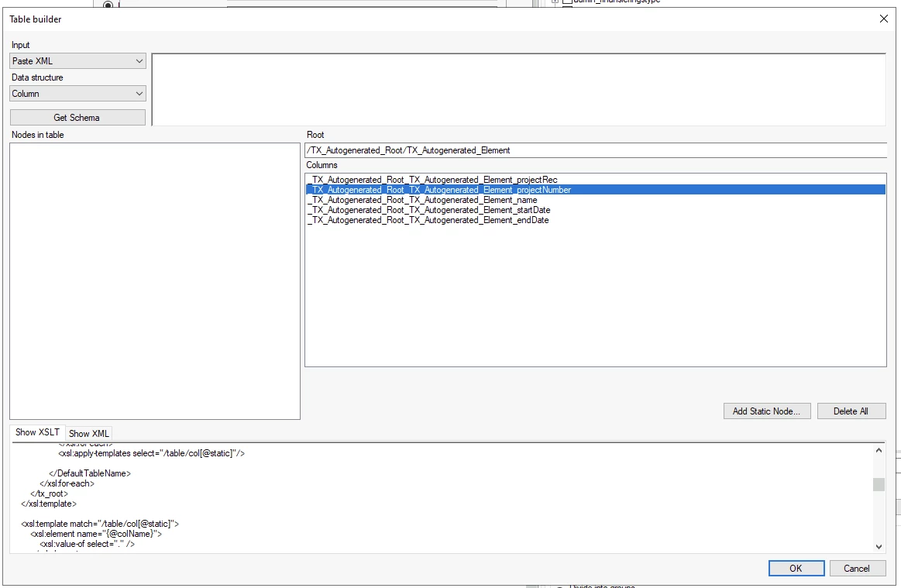Close the Table builder dialog

click(884, 19)
